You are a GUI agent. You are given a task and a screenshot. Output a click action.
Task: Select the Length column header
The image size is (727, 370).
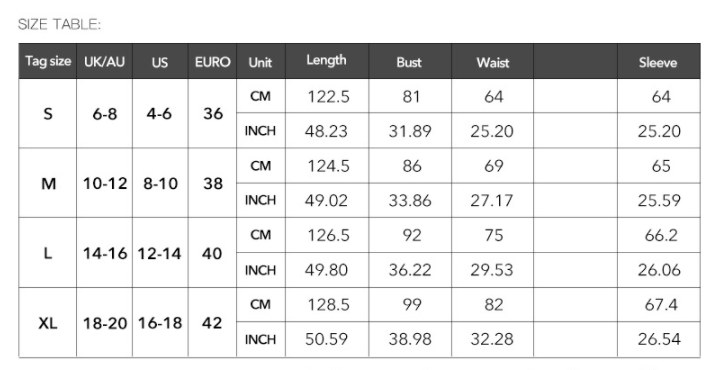(x=327, y=61)
